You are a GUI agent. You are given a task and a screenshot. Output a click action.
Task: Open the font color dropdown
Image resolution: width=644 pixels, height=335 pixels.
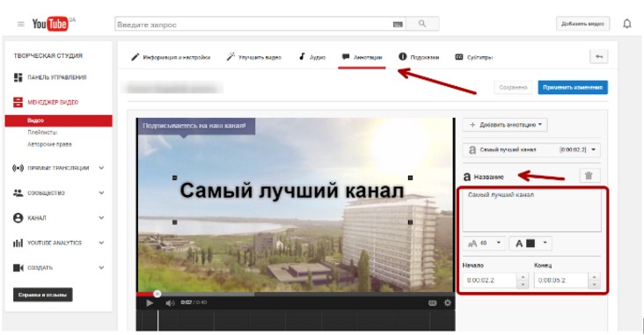click(531, 244)
